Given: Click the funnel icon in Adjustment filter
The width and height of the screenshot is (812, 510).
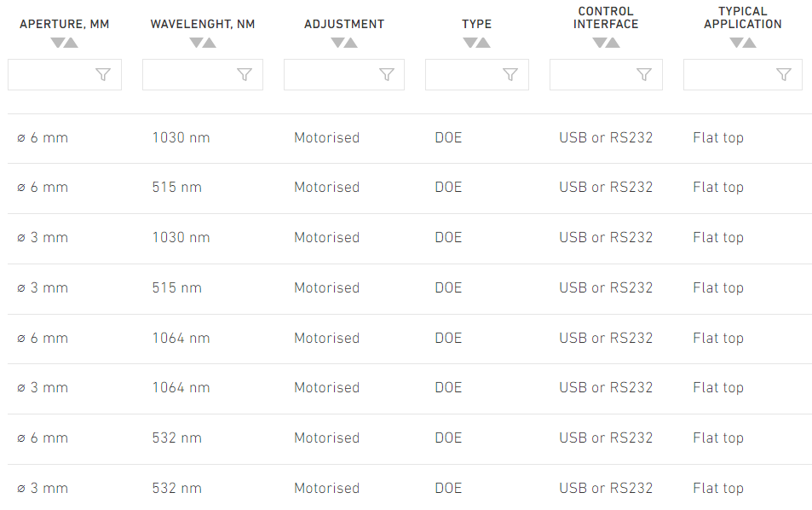Looking at the screenshot, I should 387,75.
